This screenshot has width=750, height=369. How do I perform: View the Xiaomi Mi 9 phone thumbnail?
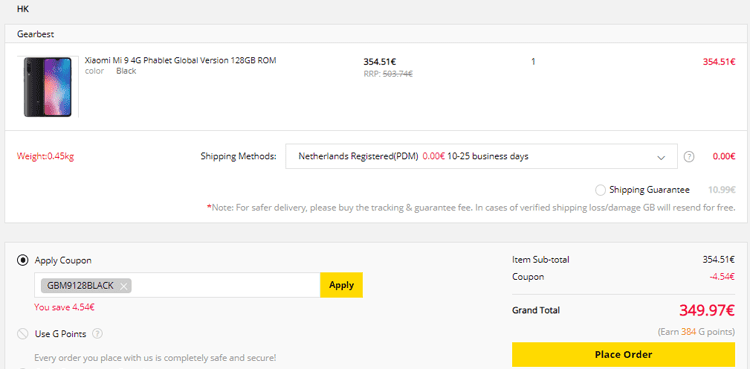pos(48,87)
